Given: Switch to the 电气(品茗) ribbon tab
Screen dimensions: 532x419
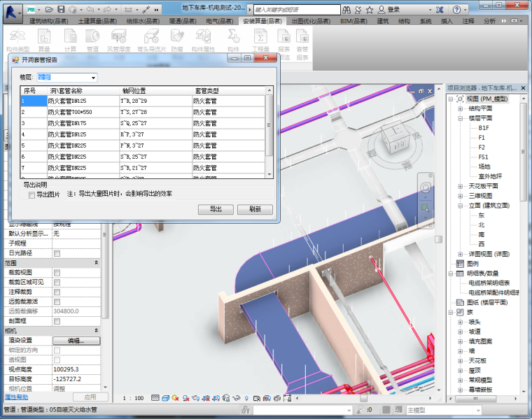Looking at the screenshot, I should [220, 21].
